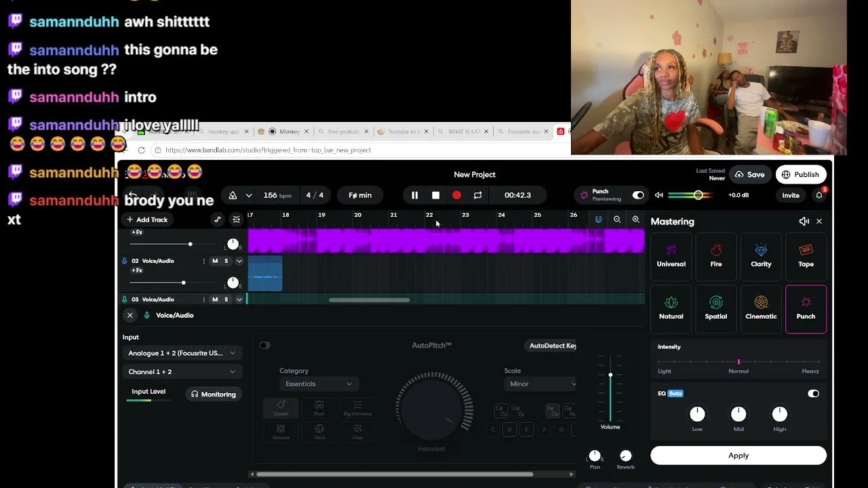Viewport: 868px width, 488px height.
Task: Change the 4 / 4 time signature
Action: point(315,195)
